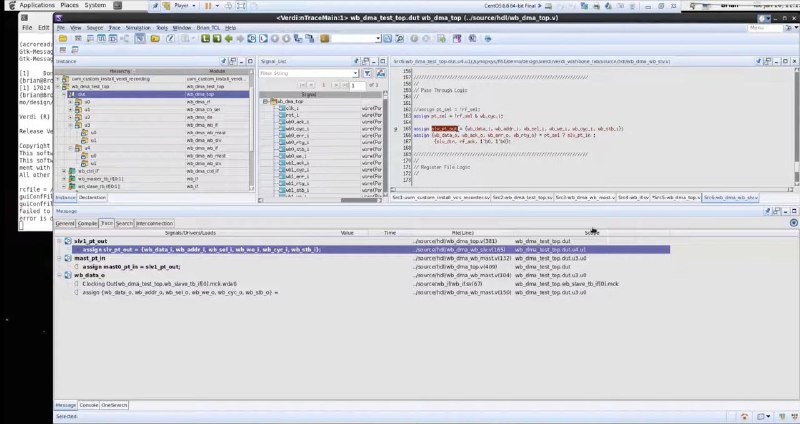Click the File(Line) column header

coord(462,233)
